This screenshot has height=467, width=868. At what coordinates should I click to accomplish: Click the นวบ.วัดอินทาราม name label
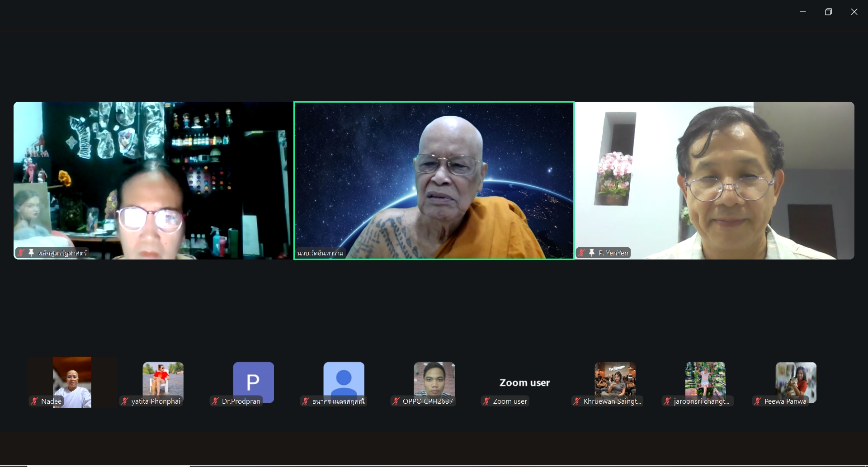321,253
